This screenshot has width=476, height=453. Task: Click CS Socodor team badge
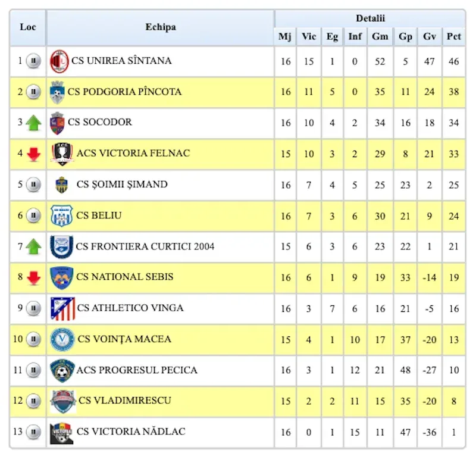click(57, 123)
